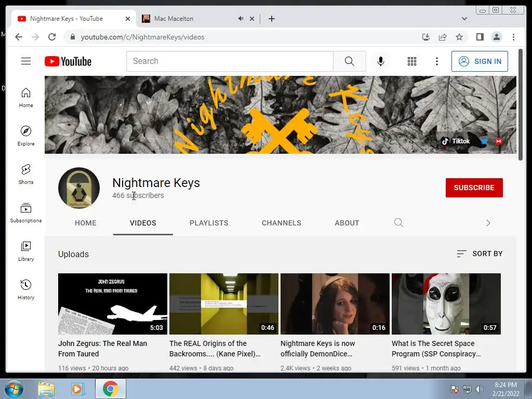Click the install app icon in address bar
The height and width of the screenshot is (399, 532).
[426, 37]
